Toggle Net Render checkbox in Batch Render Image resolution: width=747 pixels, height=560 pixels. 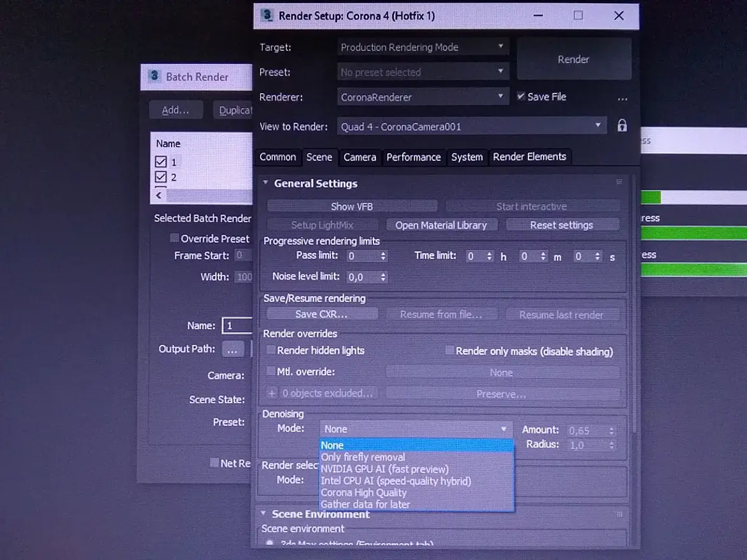pos(215,463)
